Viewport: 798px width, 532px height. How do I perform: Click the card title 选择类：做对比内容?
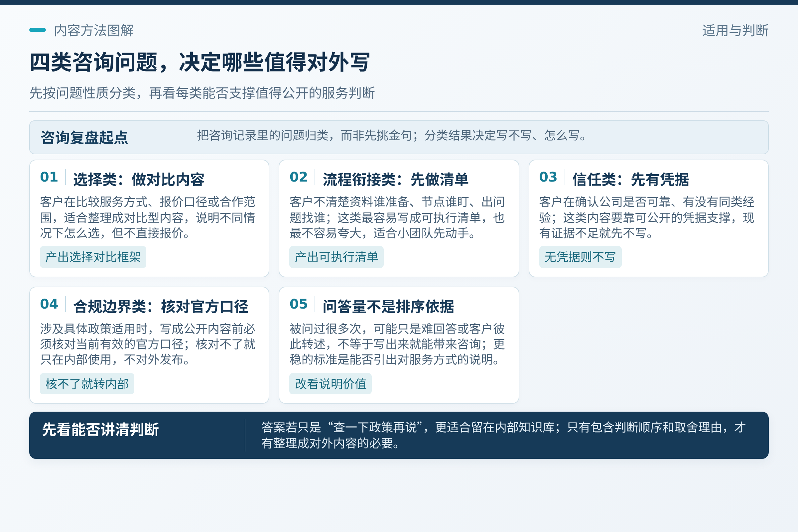tap(139, 180)
